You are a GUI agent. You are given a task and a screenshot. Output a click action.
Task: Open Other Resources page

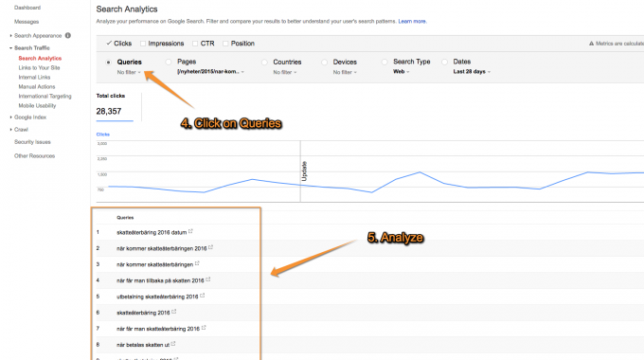tap(34, 156)
